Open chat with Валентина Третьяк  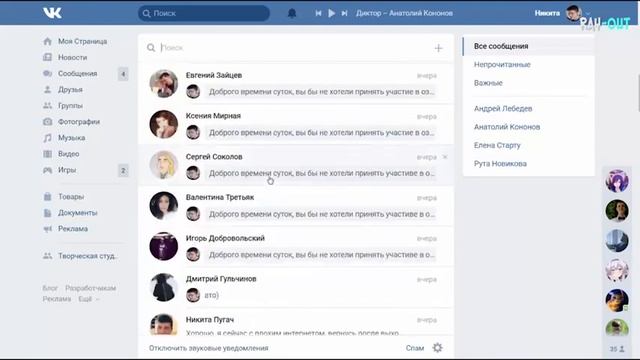pyautogui.click(x=296, y=206)
